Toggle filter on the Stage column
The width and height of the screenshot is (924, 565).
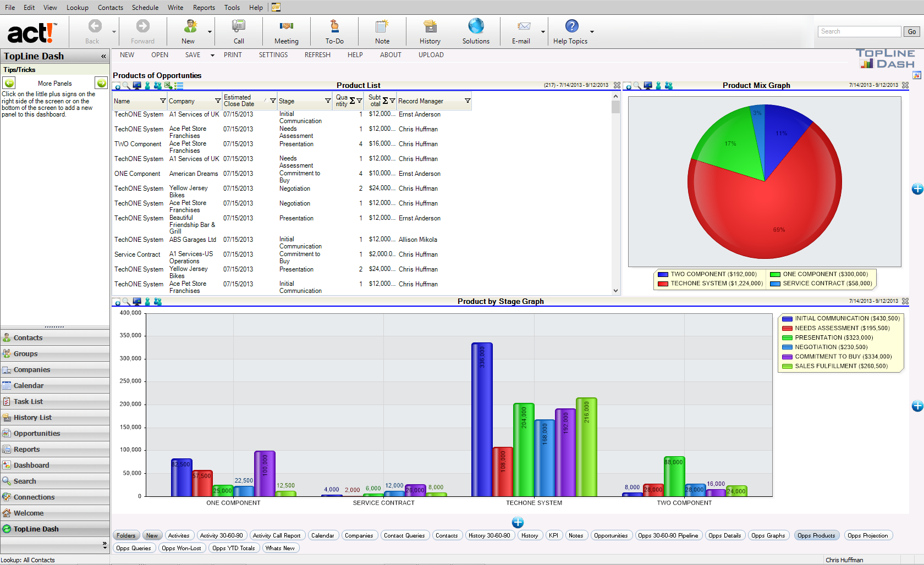tap(328, 101)
